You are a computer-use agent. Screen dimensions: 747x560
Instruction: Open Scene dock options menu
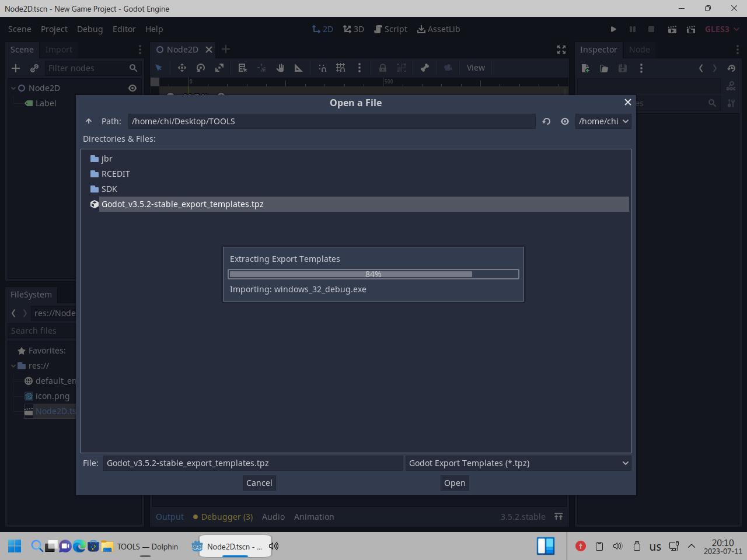[139, 50]
